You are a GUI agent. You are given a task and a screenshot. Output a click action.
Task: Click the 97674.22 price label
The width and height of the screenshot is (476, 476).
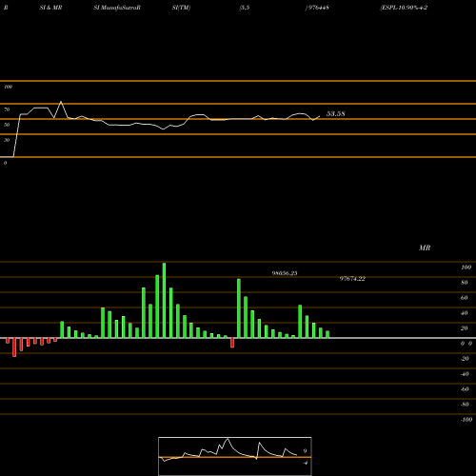pos(352,279)
